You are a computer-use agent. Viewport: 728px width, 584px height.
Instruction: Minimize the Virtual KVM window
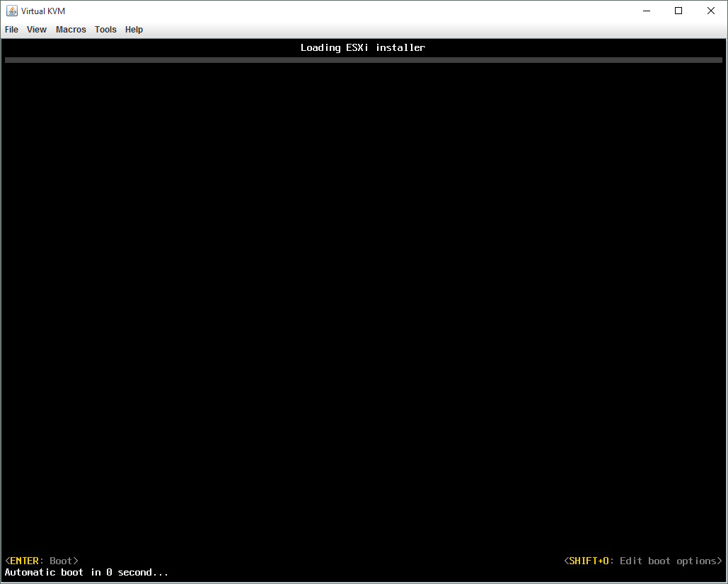point(646,11)
